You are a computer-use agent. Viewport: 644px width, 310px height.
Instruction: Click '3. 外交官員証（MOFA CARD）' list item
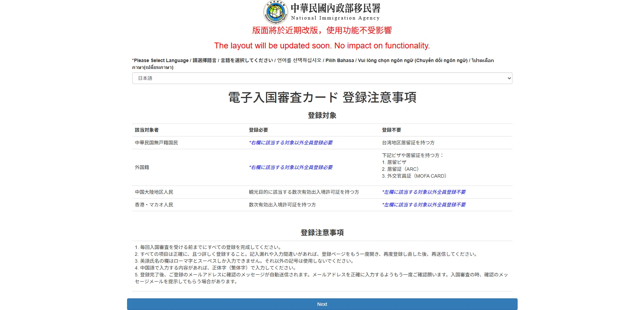click(414, 176)
